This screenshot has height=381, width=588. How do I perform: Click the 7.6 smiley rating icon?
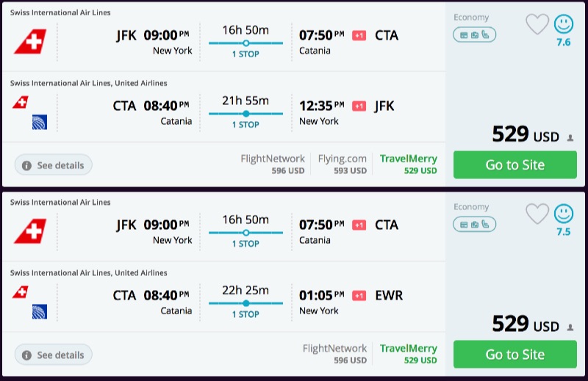point(564,25)
